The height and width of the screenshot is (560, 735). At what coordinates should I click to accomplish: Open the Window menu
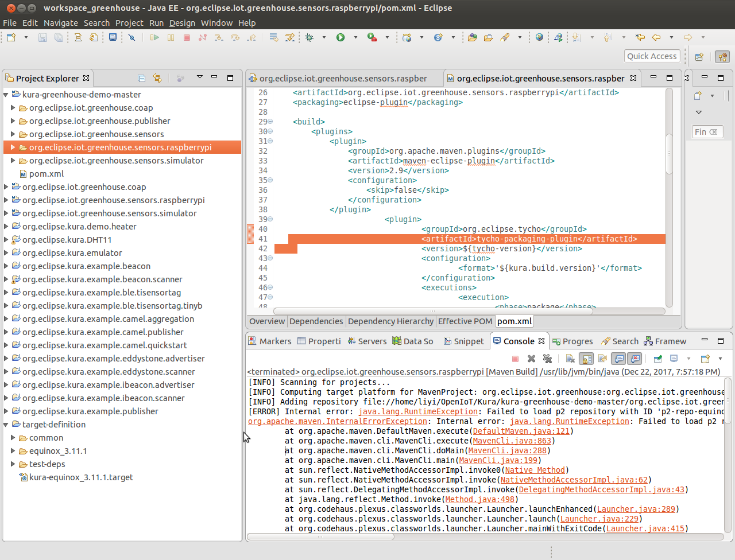tap(216, 23)
